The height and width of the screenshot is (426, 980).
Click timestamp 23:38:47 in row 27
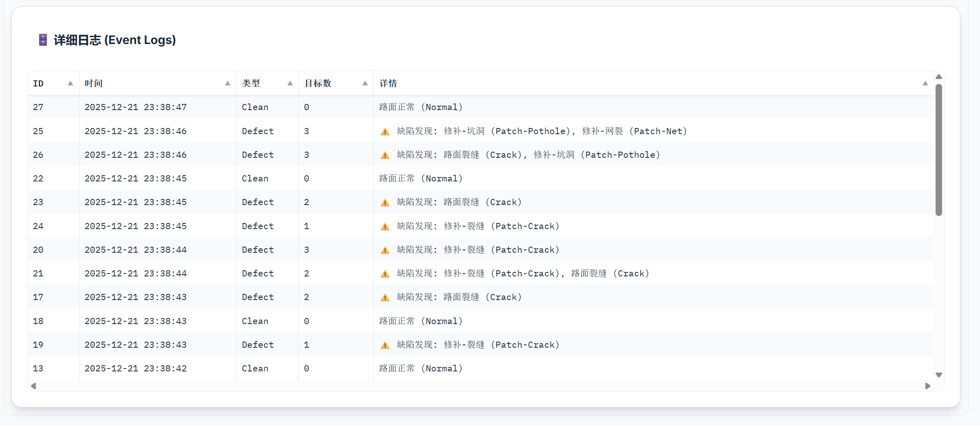pyautogui.click(x=136, y=107)
